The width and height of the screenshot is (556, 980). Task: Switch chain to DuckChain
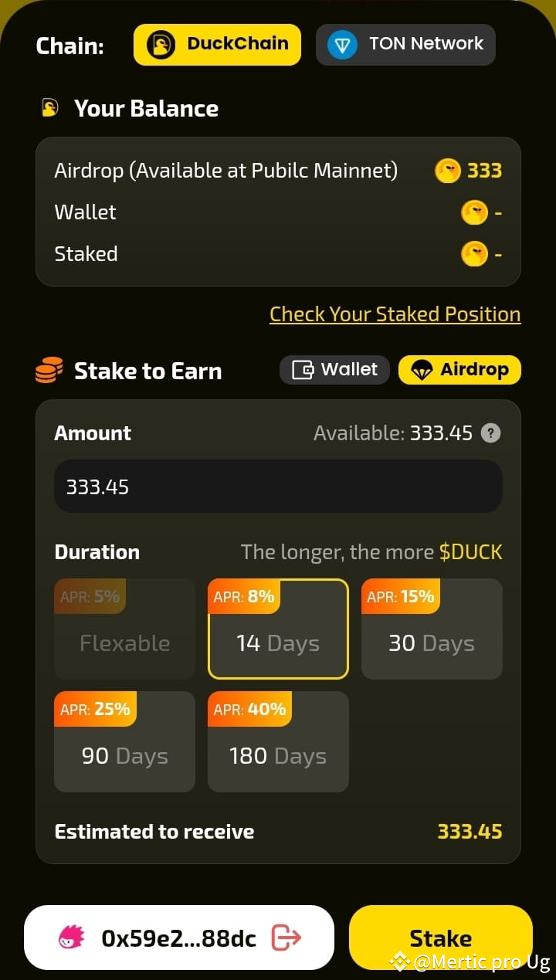[x=217, y=44]
